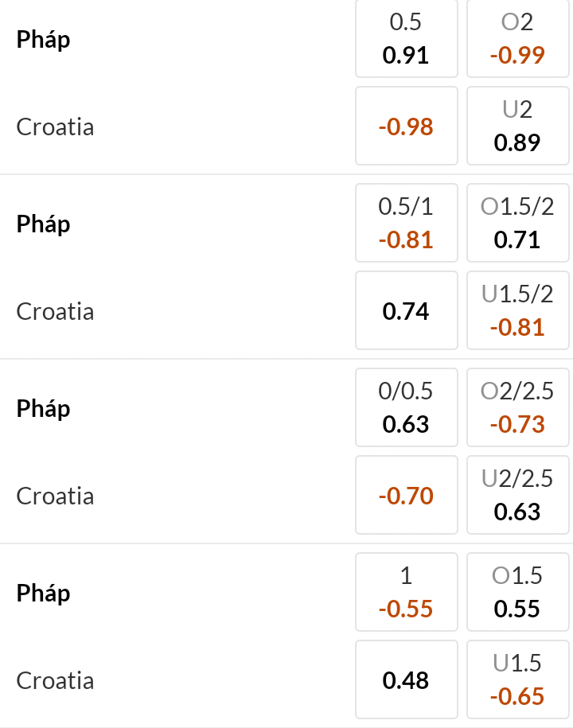Select Pháp 0/0.5 handicap at 0.63

pyautogui.click(x=406, y=408)
